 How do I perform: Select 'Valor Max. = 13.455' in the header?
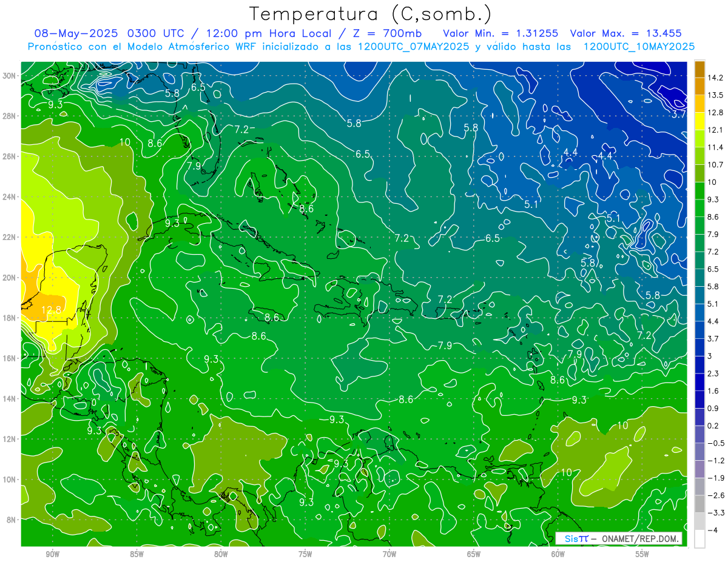[x=625, y=33]
